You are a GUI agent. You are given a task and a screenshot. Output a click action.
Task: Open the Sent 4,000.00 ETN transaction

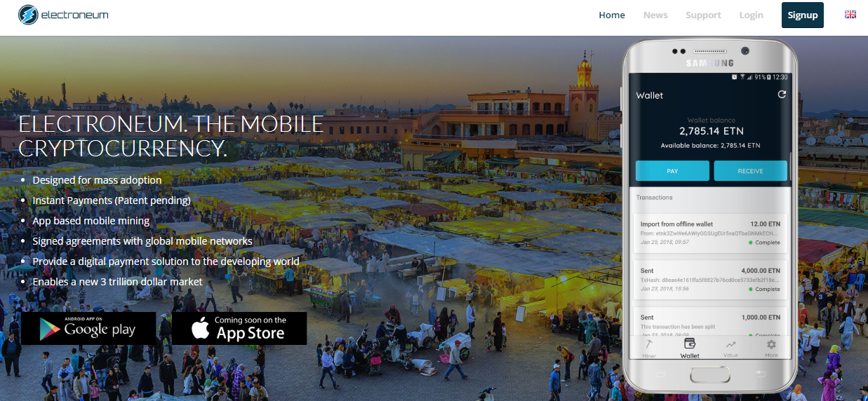click(710, 280)
